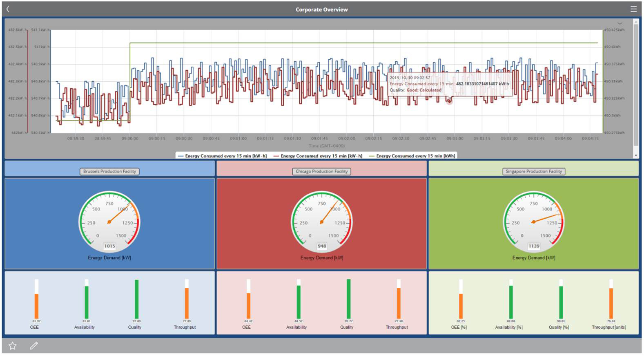Viewport: 644px width, 356px height.
Task: Click the Chicago OEE bar indicator
Action: pos(248,299)
